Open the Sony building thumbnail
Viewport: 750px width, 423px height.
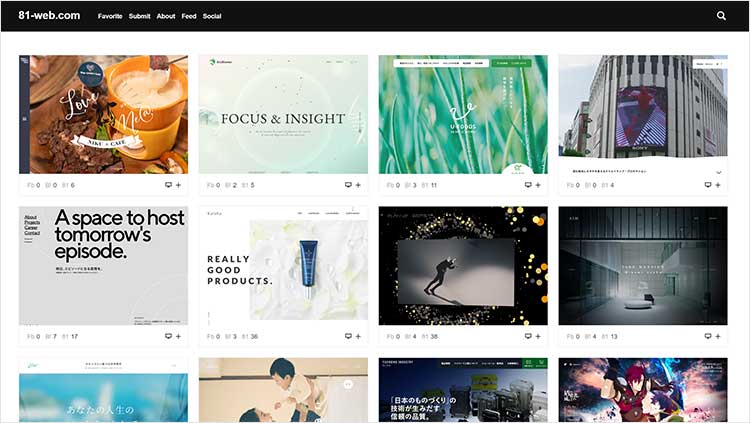pos(643,114)
